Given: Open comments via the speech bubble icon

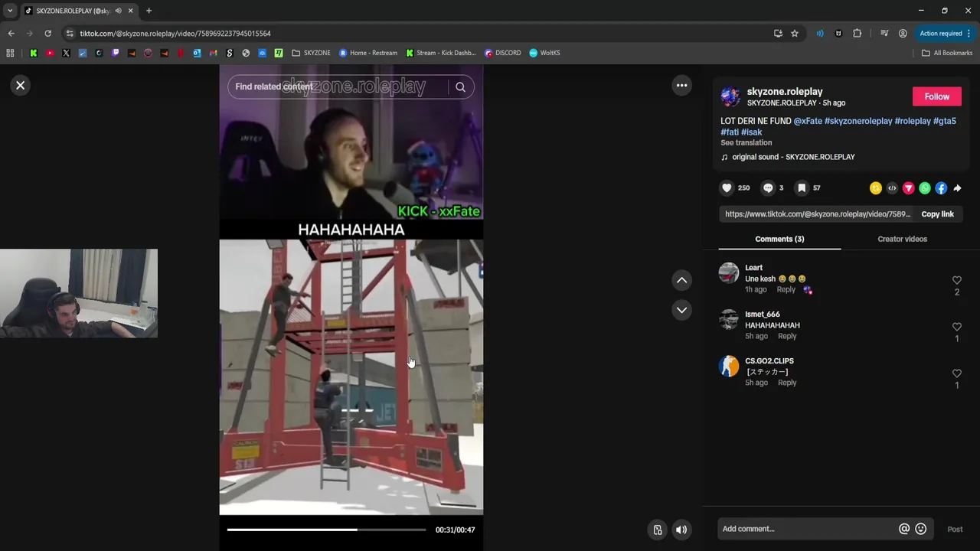Looking at the screenshot, I should pyautogui.click(x=768, y=187).
